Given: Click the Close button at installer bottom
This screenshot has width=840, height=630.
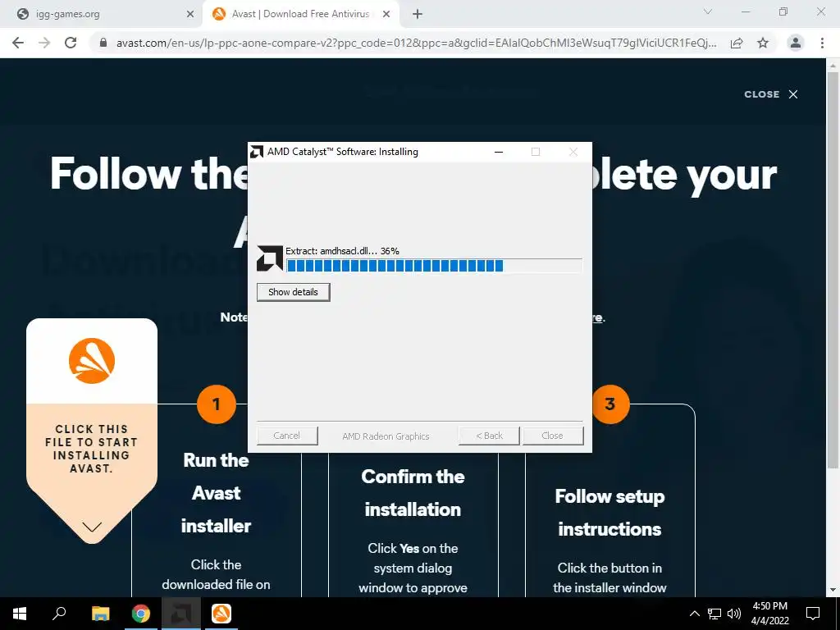Looking at the screenshot, I should 553,436.
